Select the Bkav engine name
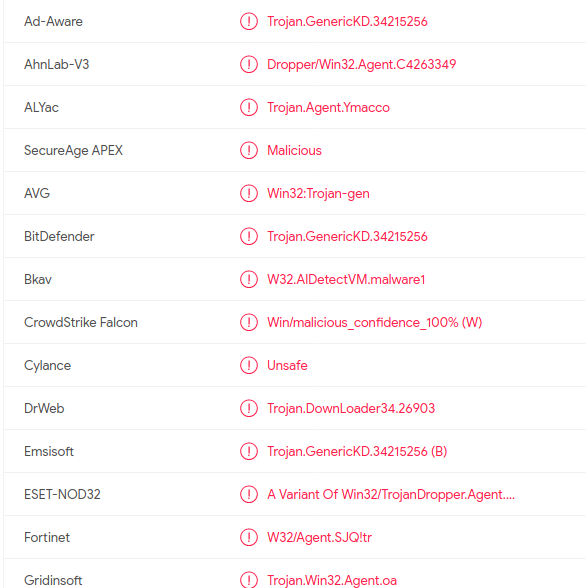Image resolution: width=586 pixels, height=588 pixels. point(38,279)
